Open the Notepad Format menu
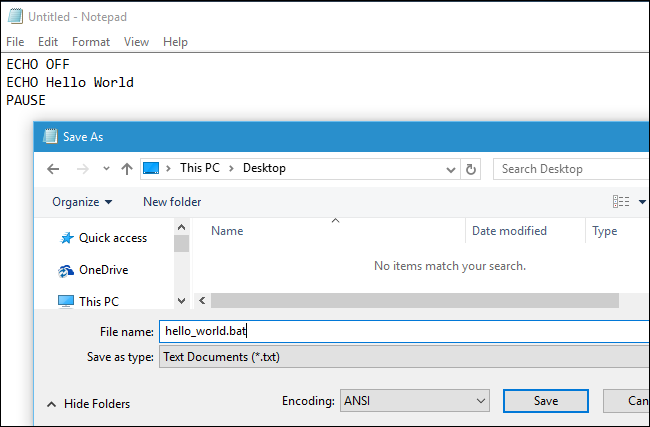Viewport: 650px width, 427px height. [90, 42]
